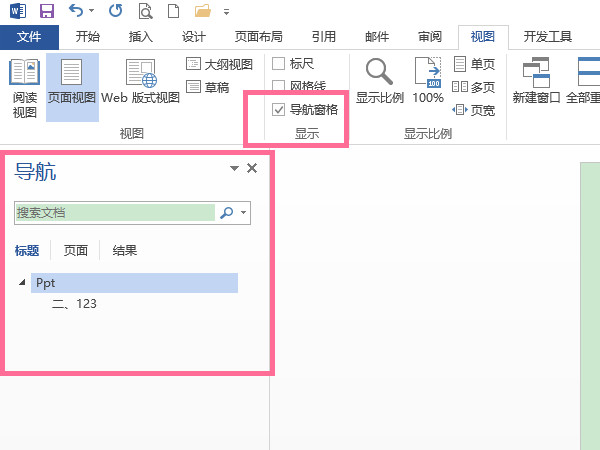The height and width of the screenshot is (450, 600).
Task: Set zoom to 100%
Action: [x=428, y=84]
